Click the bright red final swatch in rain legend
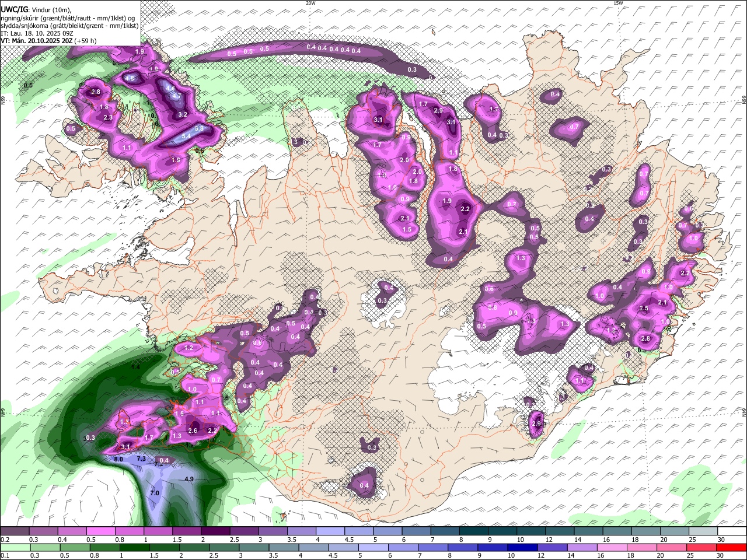Screen dimensions: 747x560 point(731,546)
